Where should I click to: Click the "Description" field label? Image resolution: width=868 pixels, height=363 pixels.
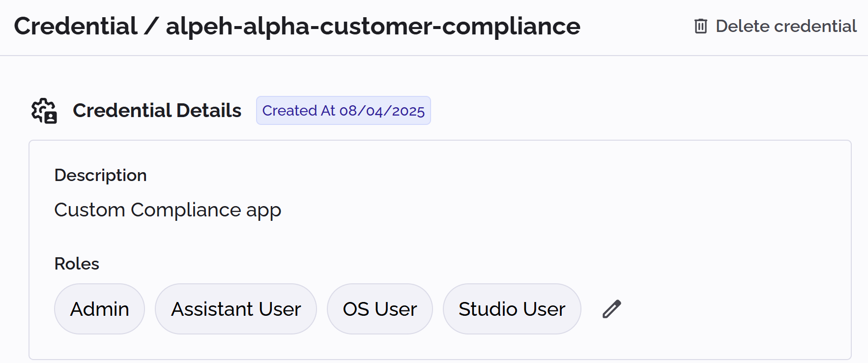pyautogui.click(x=100, y=176)
